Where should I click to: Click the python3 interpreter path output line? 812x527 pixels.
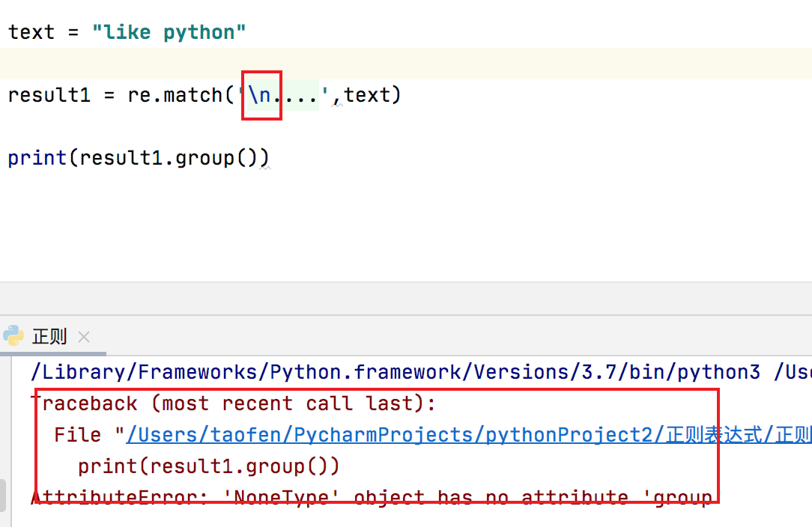tap(421, 372)
